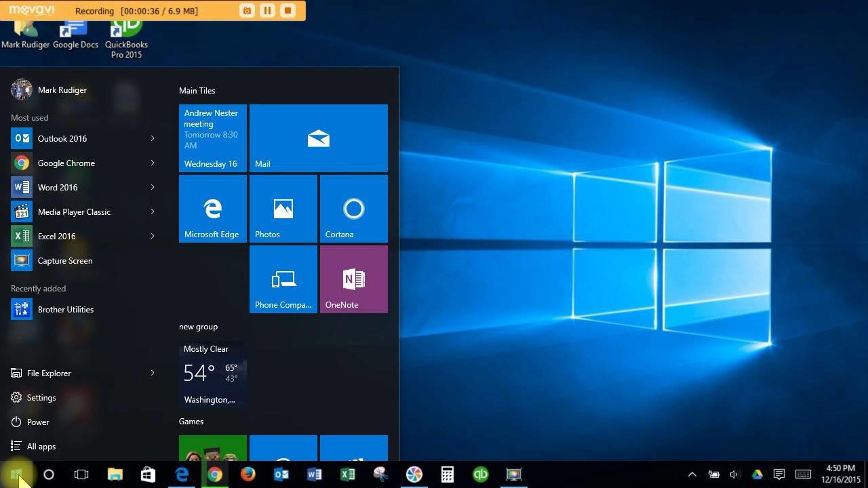Viewport: 868px width, 488px height.
Task: Open the Mark Rudiger account menu
Action: click(49, 89)
